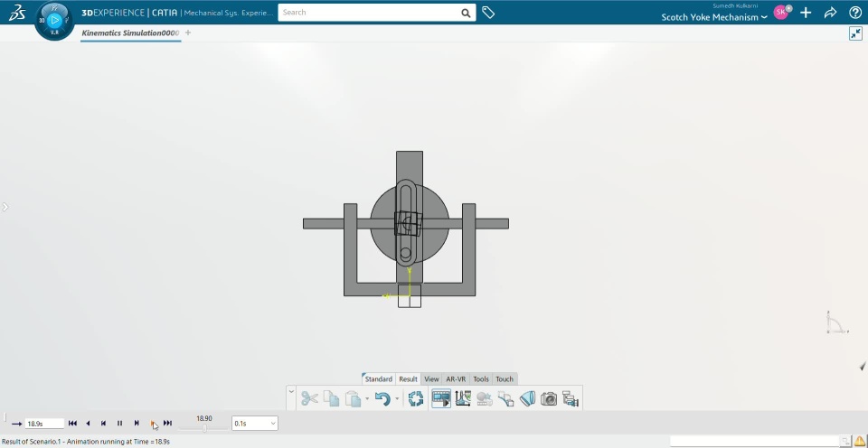
Task: Open SK user profile avatar
Action: [x=781, y=12]
